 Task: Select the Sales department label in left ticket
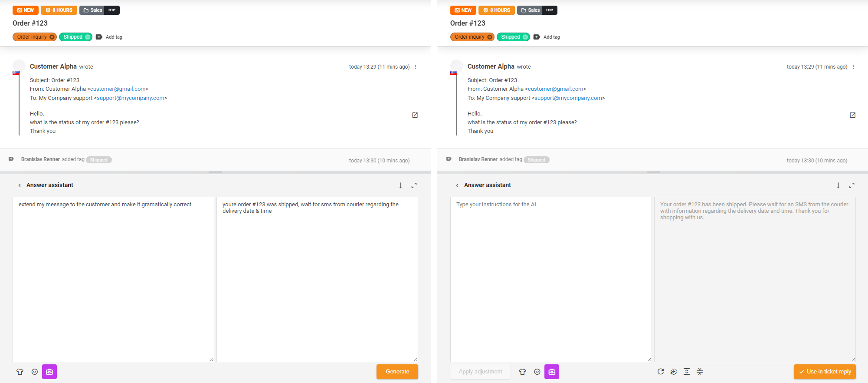point(92,10)
